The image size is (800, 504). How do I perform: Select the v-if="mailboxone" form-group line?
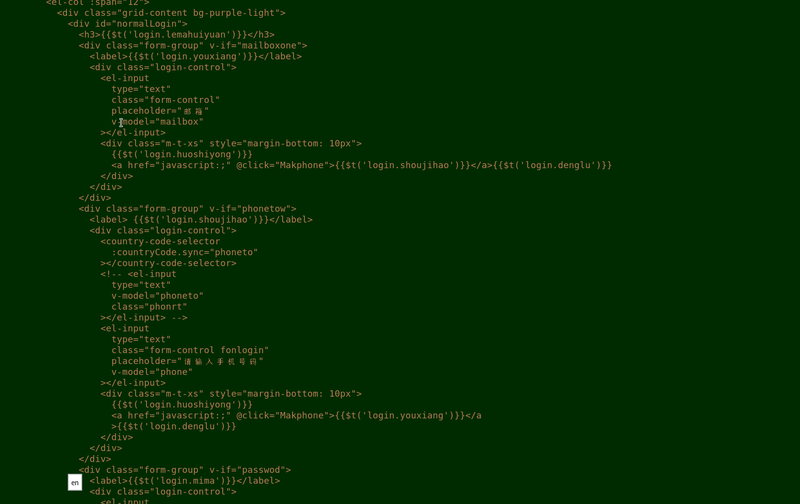pyautogui.click(x=193, y=45)
